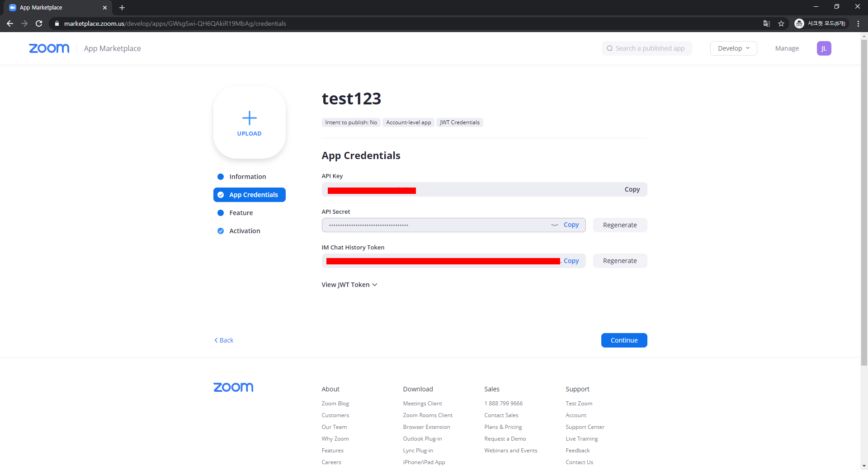Click the Account-level app tag
Screen dimensions: 868x470
(408, 122)
